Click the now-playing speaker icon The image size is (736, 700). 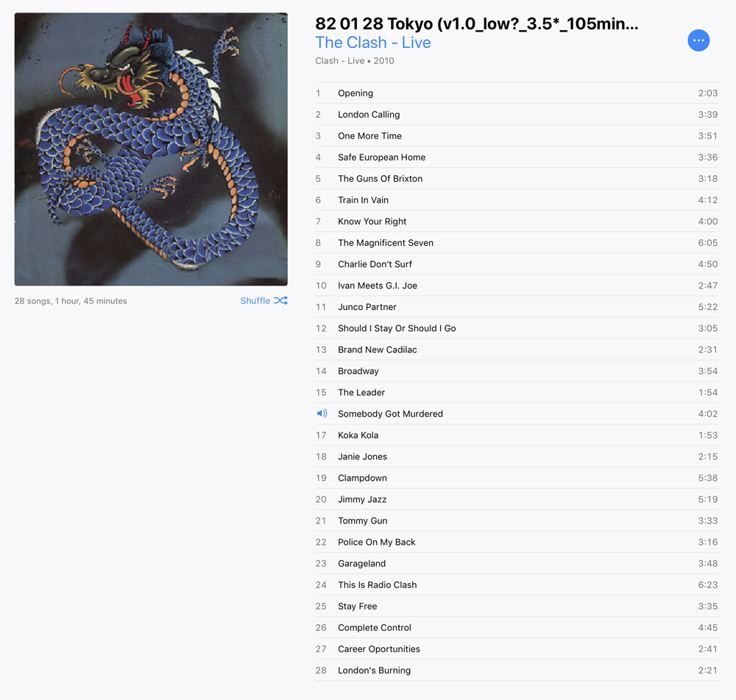(x=322, y=414)
